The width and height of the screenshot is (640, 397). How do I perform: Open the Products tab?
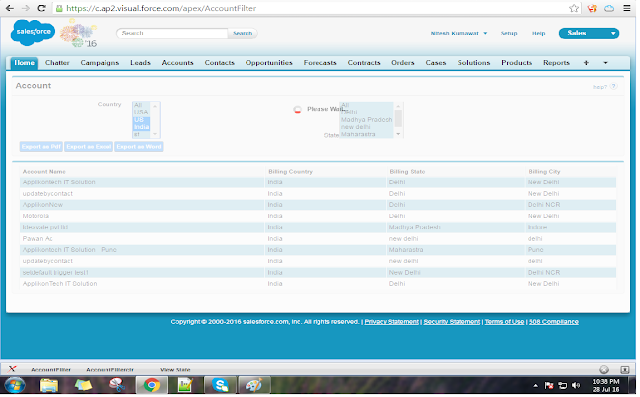point(516,62)
